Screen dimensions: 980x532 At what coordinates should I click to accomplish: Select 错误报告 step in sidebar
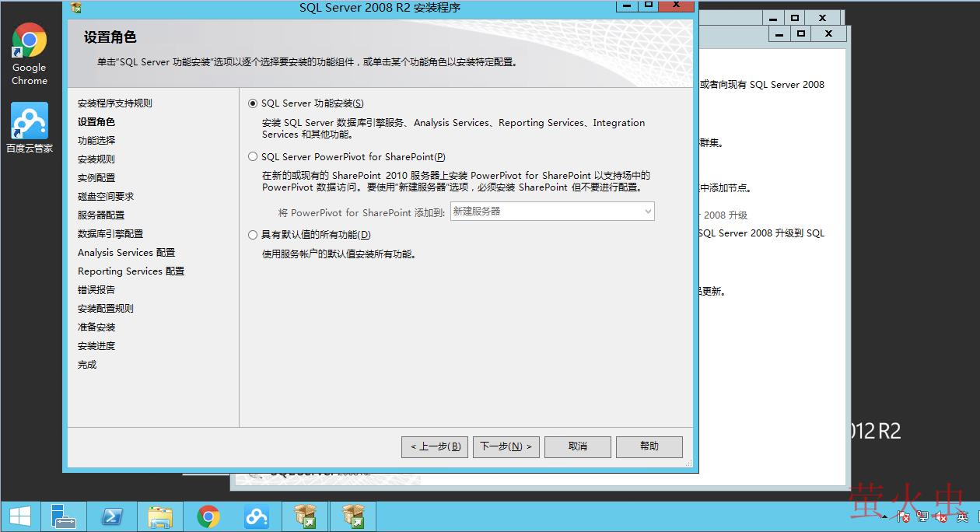pyautogui.click(x=96, y=290)
